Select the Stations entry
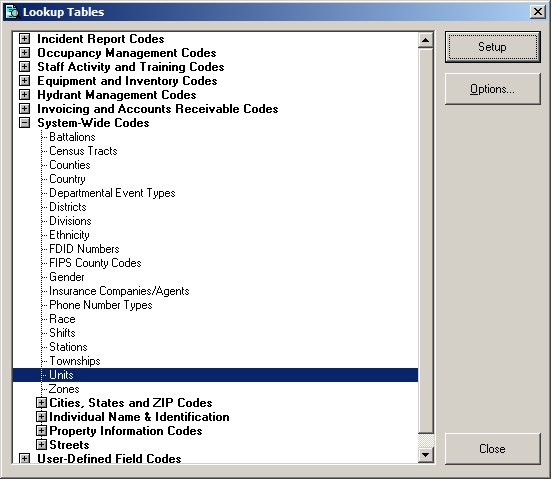The height and width of the screenshot is (479, 551). click(x=68, y=347)
